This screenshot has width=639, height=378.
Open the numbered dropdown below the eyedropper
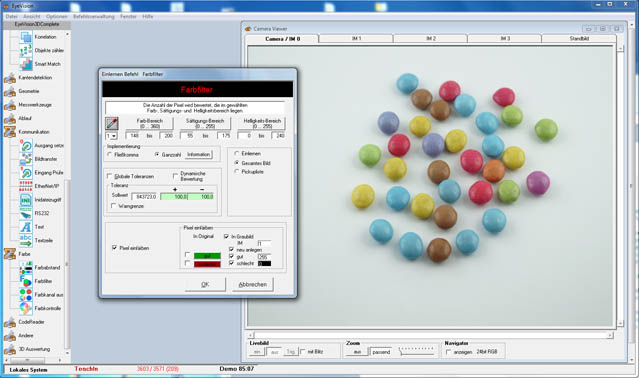coord(111,136)
